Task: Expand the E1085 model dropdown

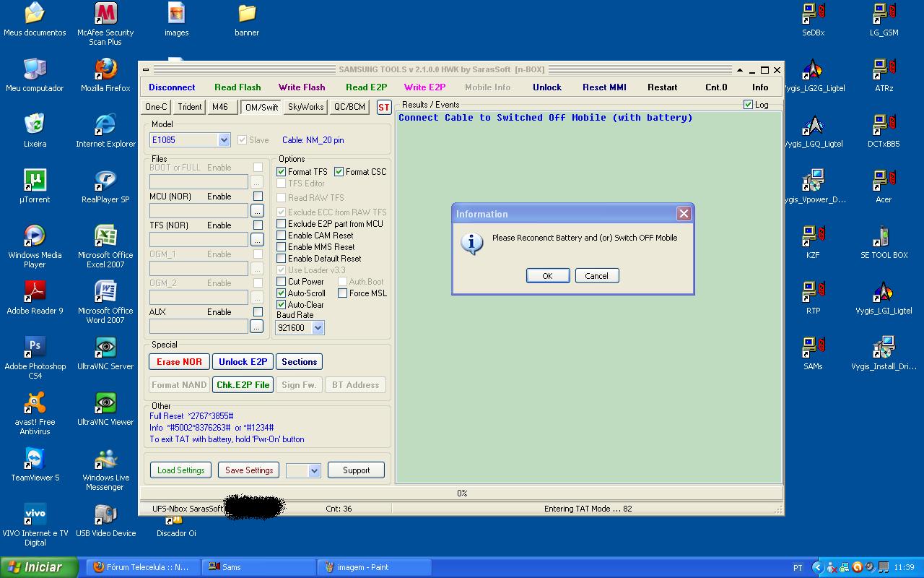Action: pyautogui.click(x=224, y=140)
